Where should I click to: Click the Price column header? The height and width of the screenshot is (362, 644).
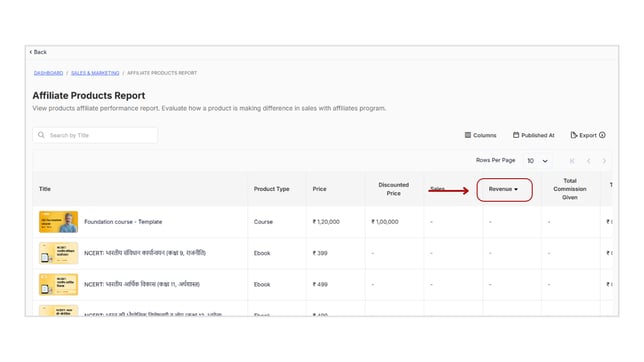(319, 189)
